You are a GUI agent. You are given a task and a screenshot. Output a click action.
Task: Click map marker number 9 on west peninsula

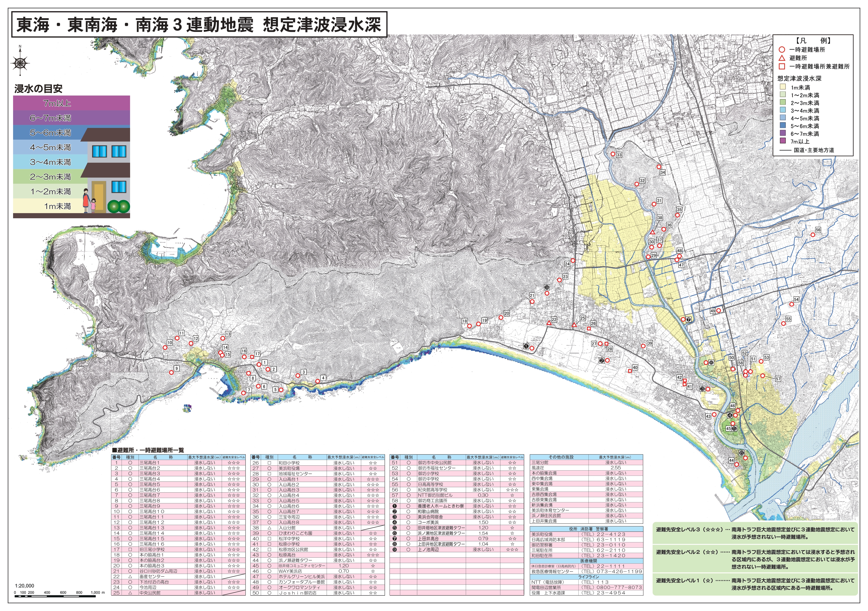[x=171, y=372]
